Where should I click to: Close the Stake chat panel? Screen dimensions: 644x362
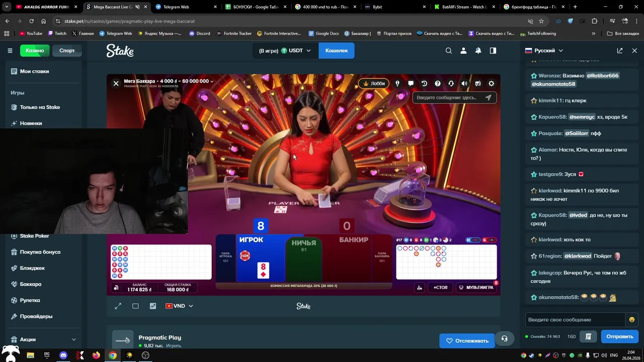tap(634, 50)
